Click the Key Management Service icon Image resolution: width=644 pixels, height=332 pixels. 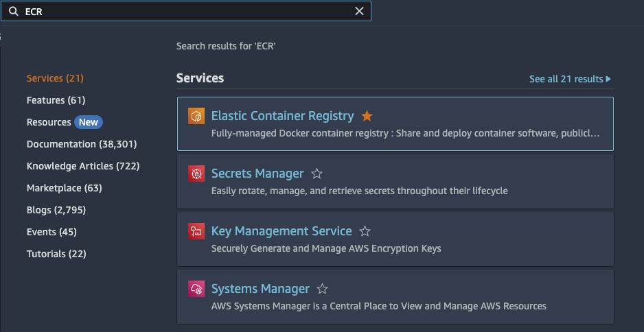tap(196, 232)
